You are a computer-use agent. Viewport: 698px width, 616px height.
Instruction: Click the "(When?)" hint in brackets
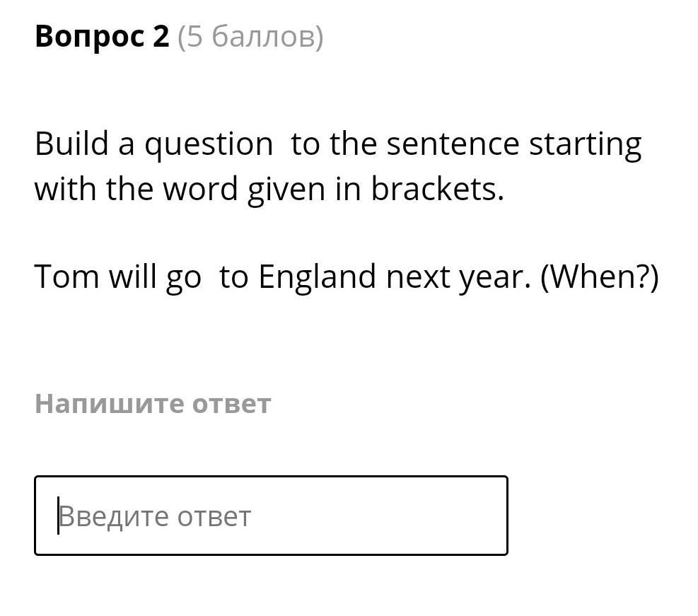click(599, 277)
